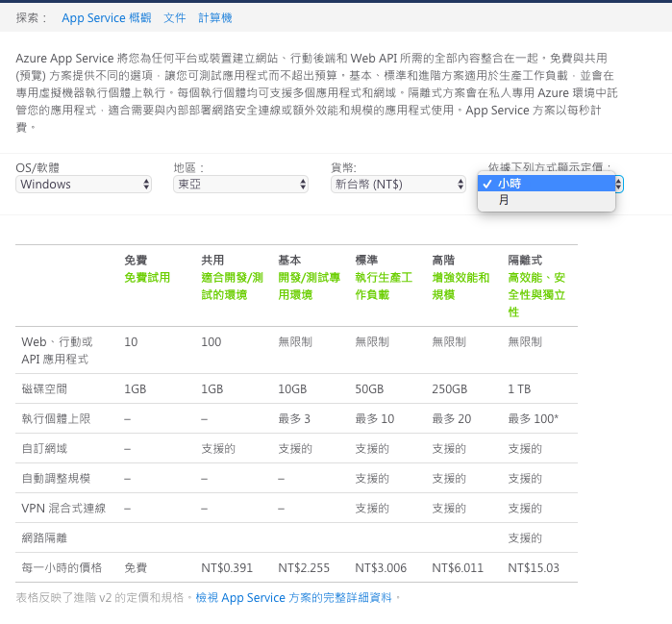Open the OS/軟體 Windows dropdown
Screen dimensions: 672x624
84,185
